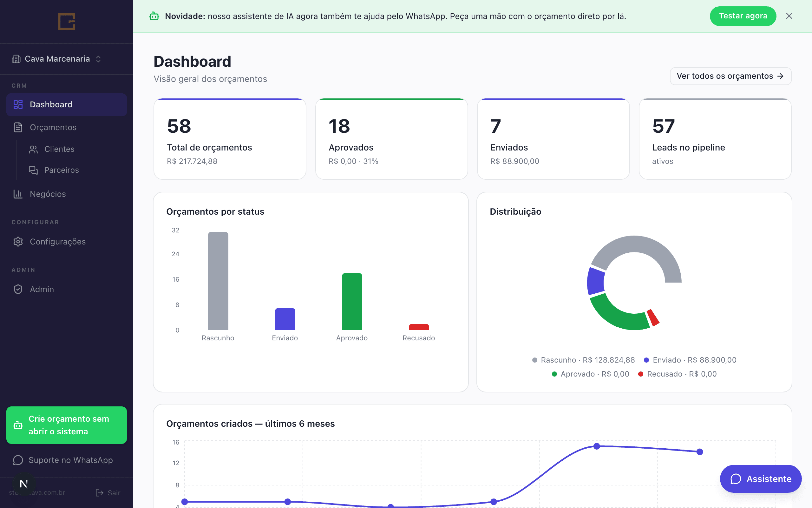The height and width of the screenshot is (508, 812).
Task: Click the gray Rascunho bar in chart
Action: tap(218, 281)
